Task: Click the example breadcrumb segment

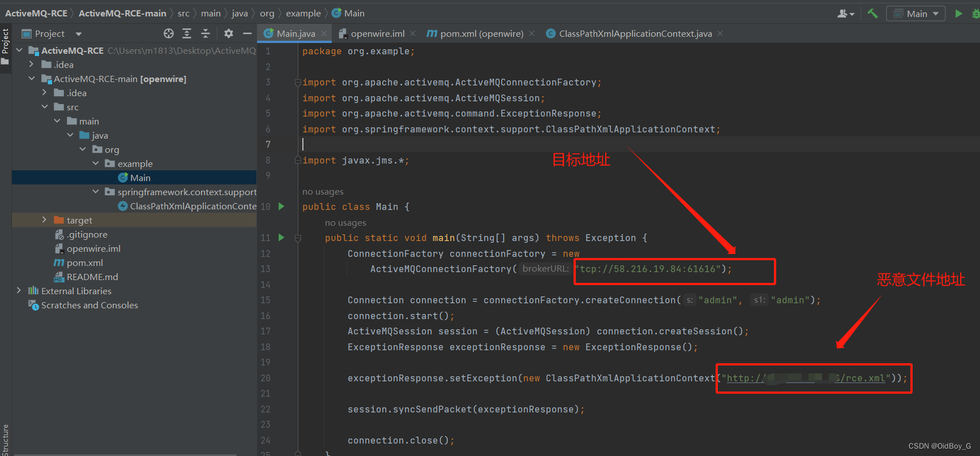Action: [303, 13]
